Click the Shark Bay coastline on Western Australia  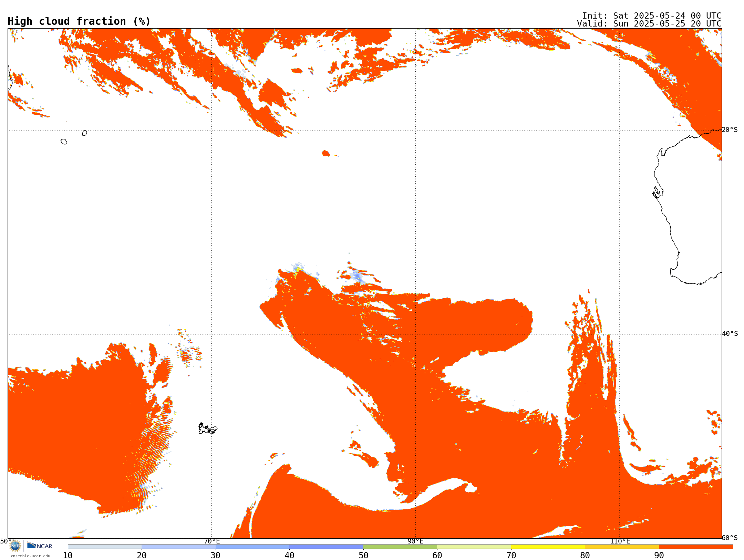pos(658,192)
